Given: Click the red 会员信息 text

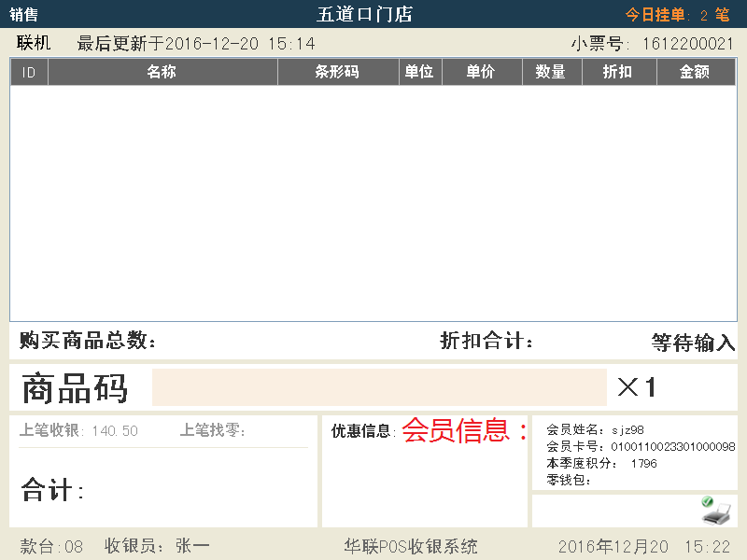Looking at the screenshot, I should pyautogui.click(x=464, y=430).
